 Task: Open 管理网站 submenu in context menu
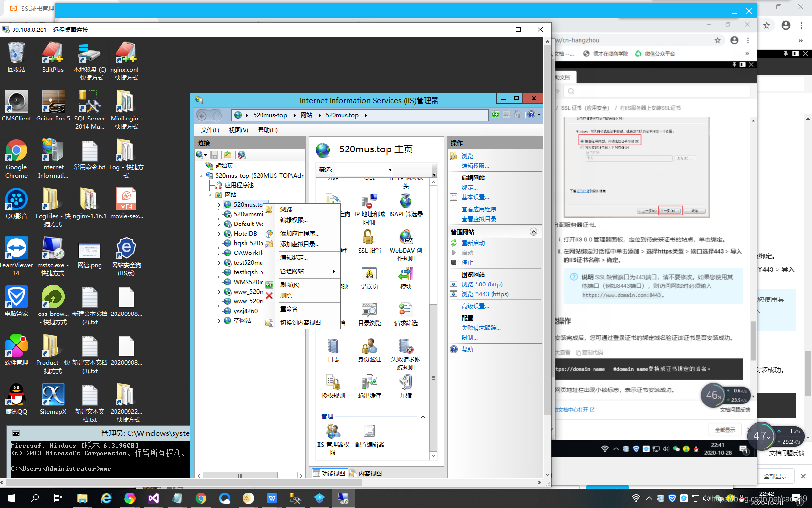pos(302,271)
